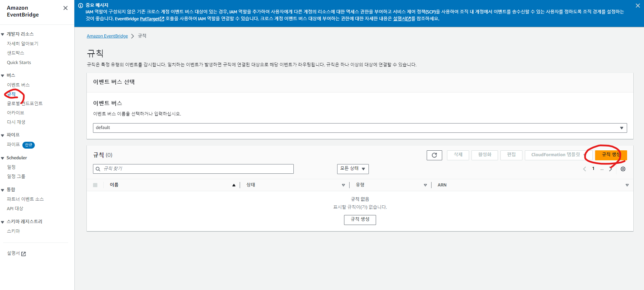Open table preferences gear icon
This screenshot has width=644, height=290.
coord(623,169)
